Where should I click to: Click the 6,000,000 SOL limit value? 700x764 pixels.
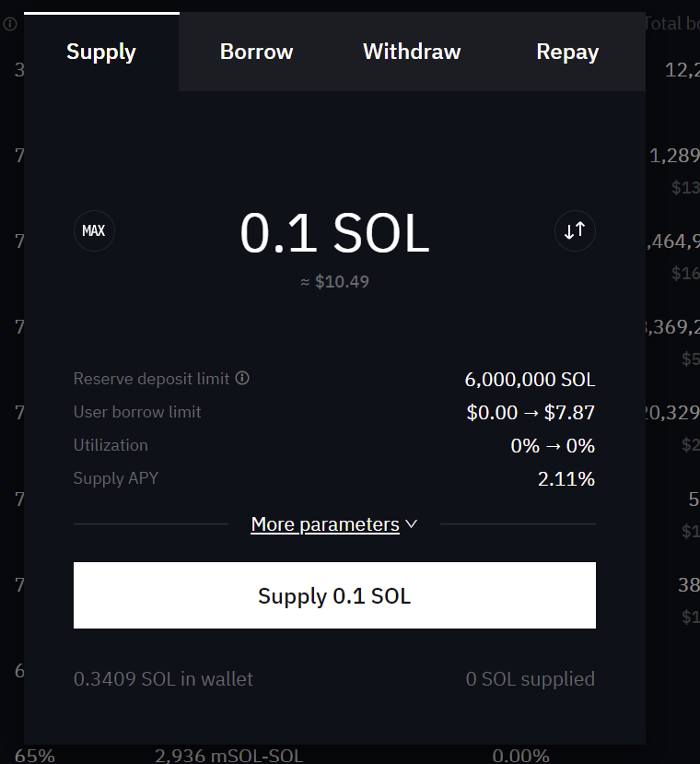530,380
